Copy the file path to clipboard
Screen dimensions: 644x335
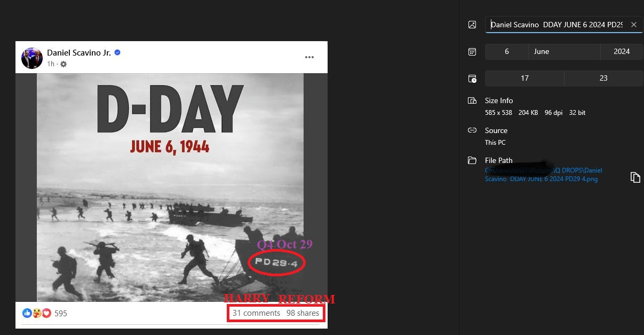coord(635,177)
